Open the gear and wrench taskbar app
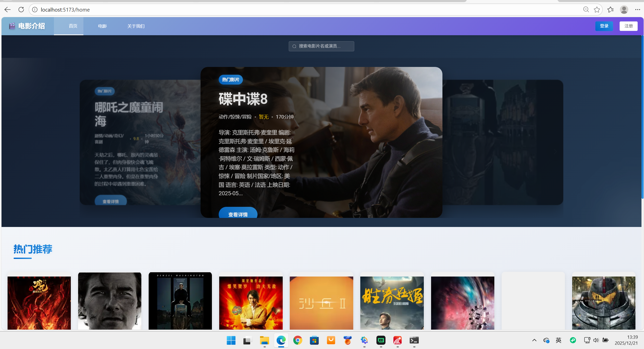This screenshot has width=644, height=349. pos(364,340)
